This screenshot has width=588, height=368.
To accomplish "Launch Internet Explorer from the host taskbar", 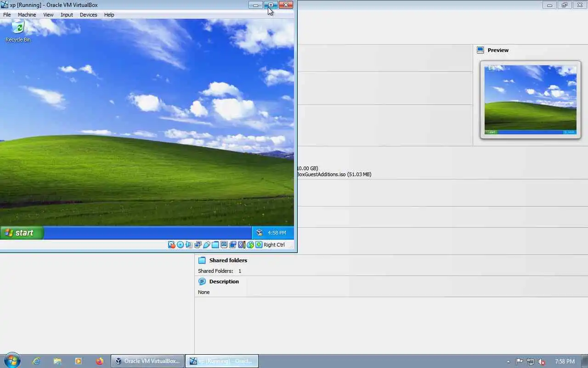I will (x=36, y=361).
